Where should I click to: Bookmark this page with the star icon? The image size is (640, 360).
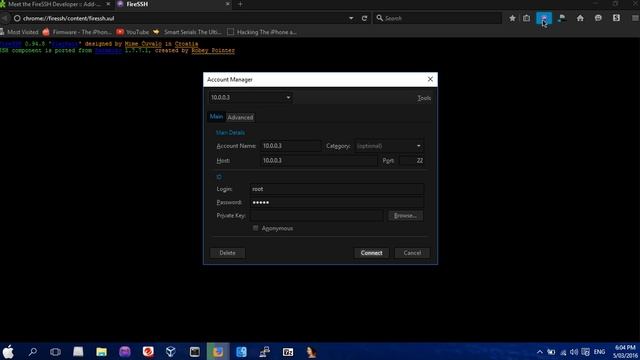click(x=512, y=18)
